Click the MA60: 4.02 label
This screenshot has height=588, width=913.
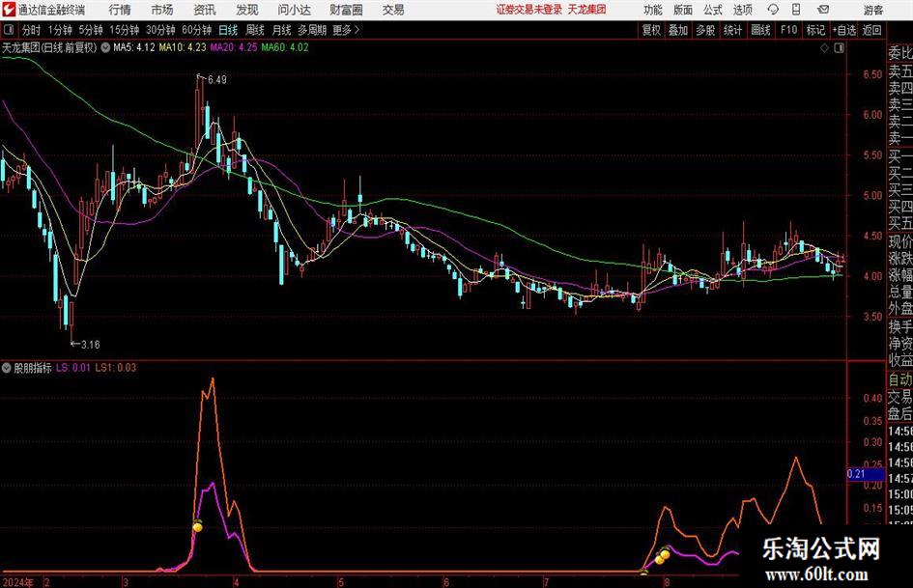click(x=285, y=47)
